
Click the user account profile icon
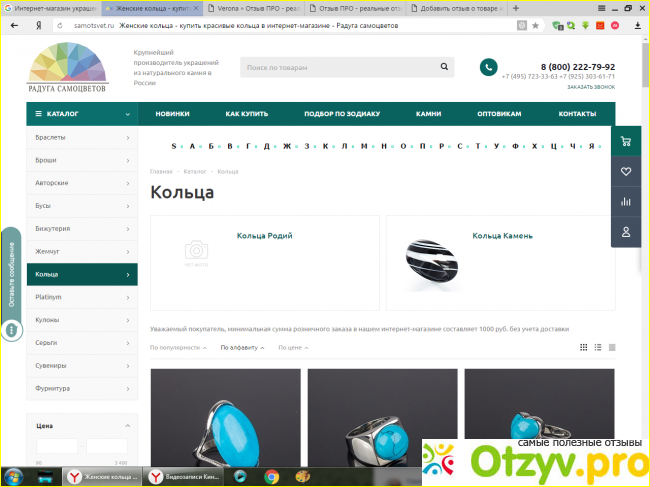[x=626, y=232]
